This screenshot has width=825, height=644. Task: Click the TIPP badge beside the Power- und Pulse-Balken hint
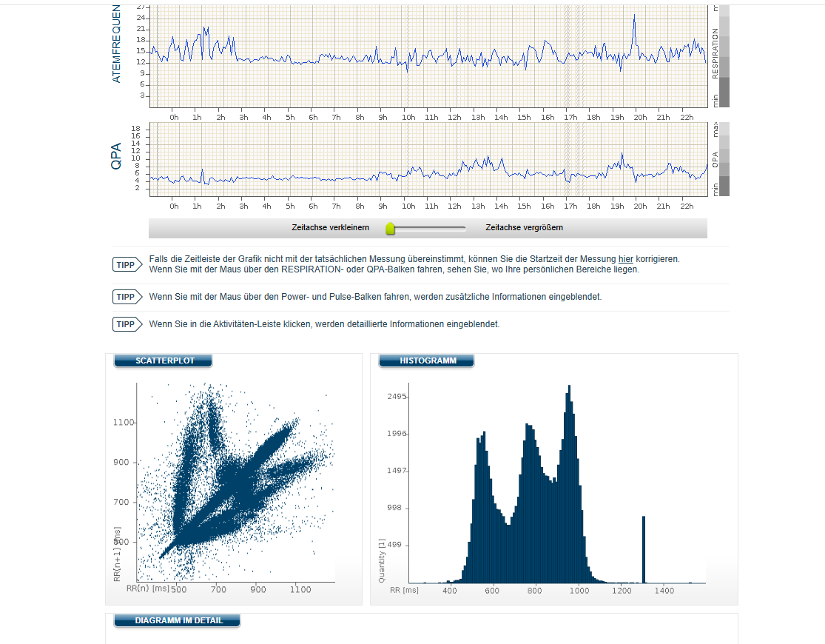click(127, 297)
